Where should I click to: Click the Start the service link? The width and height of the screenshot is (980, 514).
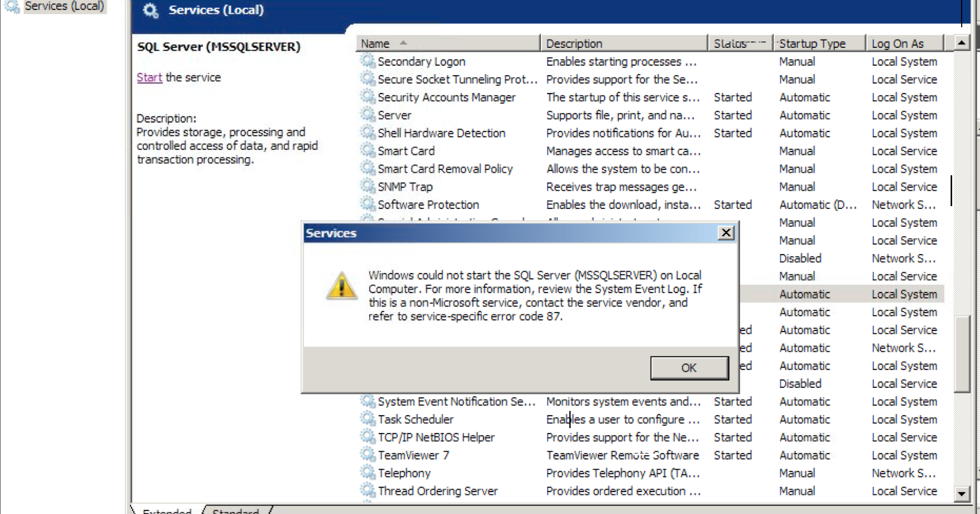click(x=149, y=78)
